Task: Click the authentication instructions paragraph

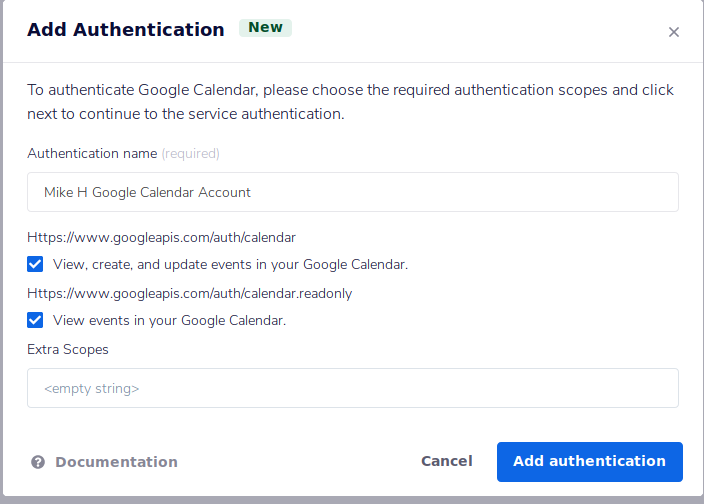Action: coord(350,102)
